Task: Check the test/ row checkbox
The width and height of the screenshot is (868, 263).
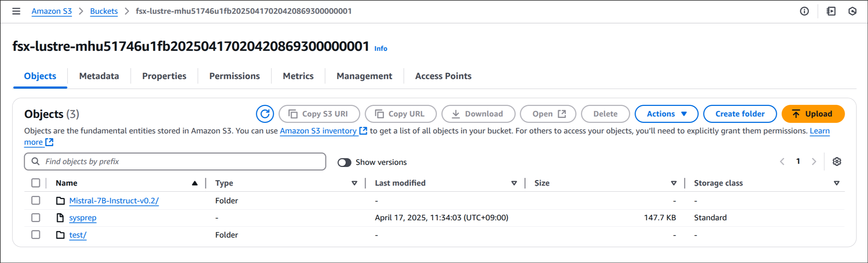Action: coord(36,235)
